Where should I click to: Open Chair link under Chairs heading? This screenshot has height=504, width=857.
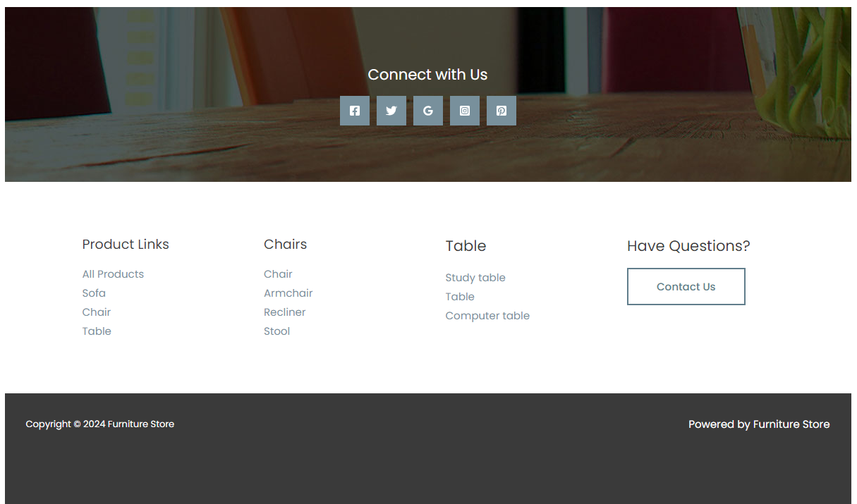click(x=278, y=274)
